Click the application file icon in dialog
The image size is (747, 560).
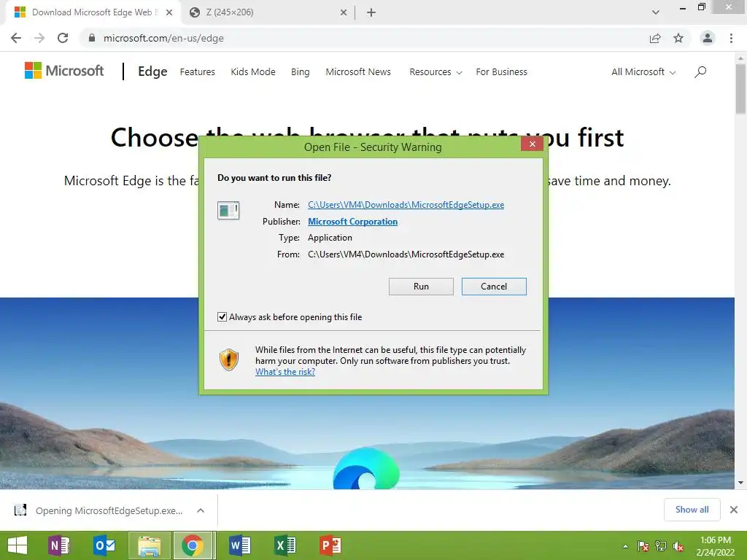(x=228, y=210)
